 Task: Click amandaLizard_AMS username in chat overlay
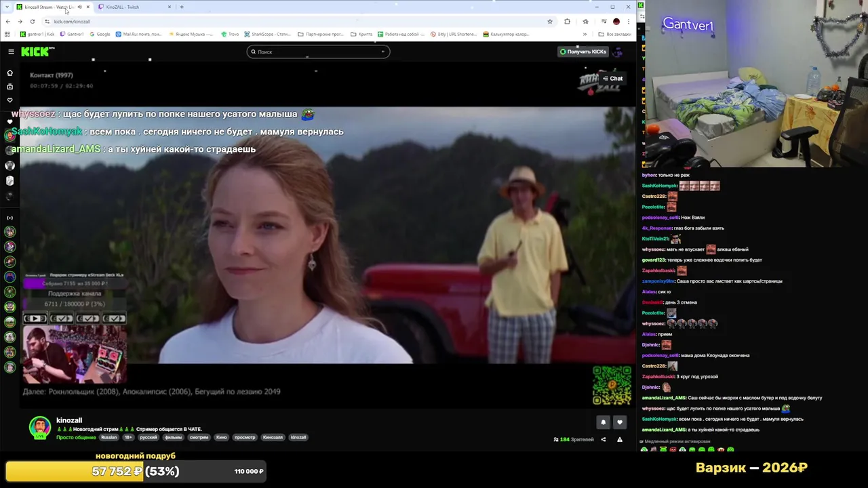[56, 149]
